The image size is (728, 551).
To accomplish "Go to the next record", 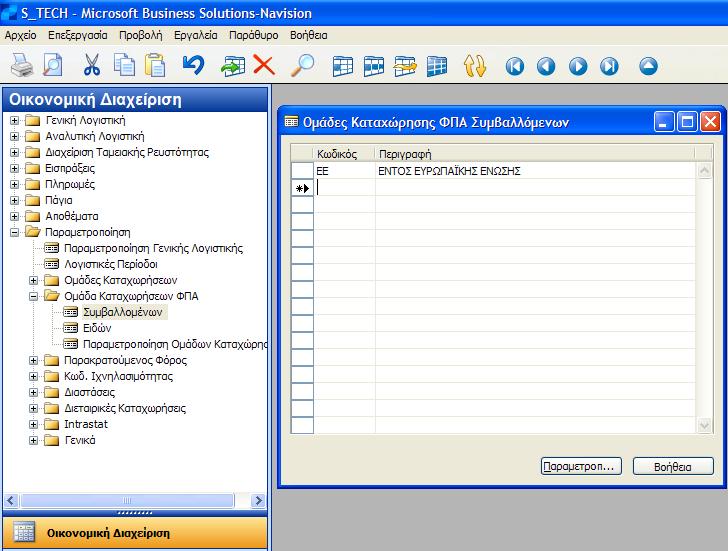I will [578, 66].
